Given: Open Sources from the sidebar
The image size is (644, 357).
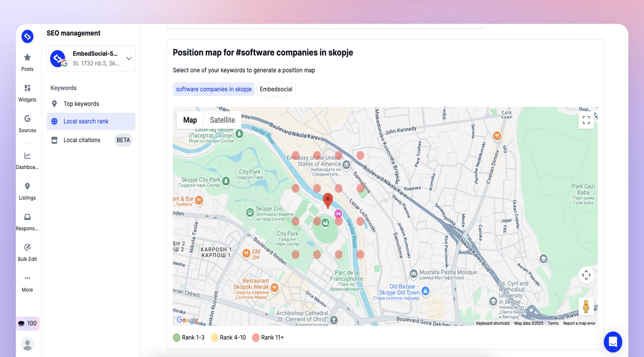Looking at the screenshot, I should (x=27, y=124).
